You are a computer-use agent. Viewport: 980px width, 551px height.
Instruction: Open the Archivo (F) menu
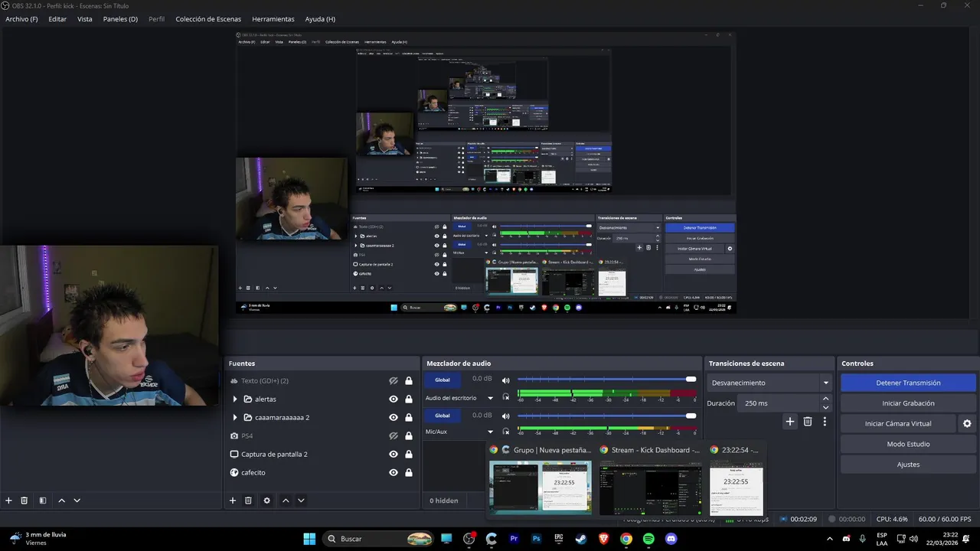tap(21, 19)
